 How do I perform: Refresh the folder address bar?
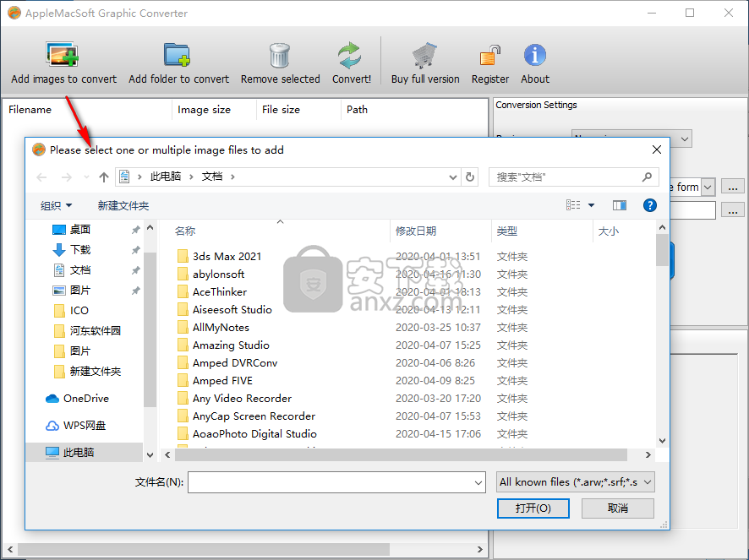pyautogui.click(x=470, y=177)
